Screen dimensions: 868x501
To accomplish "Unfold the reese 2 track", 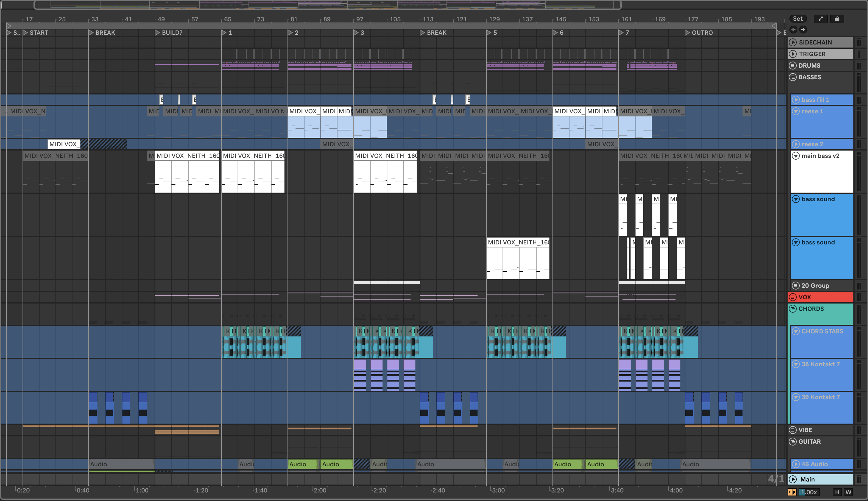I will (x=796, y=144).
